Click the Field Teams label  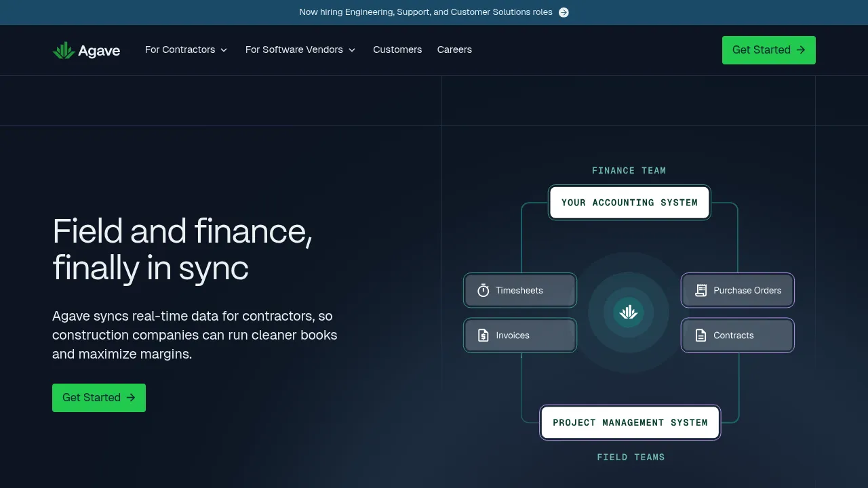pyautogui.click(x=631, y=457)
